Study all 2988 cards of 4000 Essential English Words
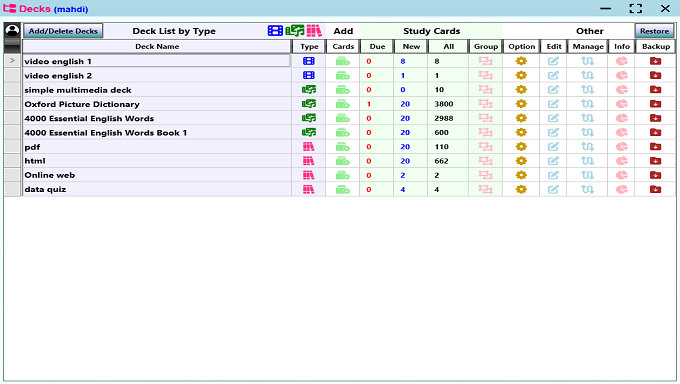Screen dimensions: 680x384 coord(444,118)
